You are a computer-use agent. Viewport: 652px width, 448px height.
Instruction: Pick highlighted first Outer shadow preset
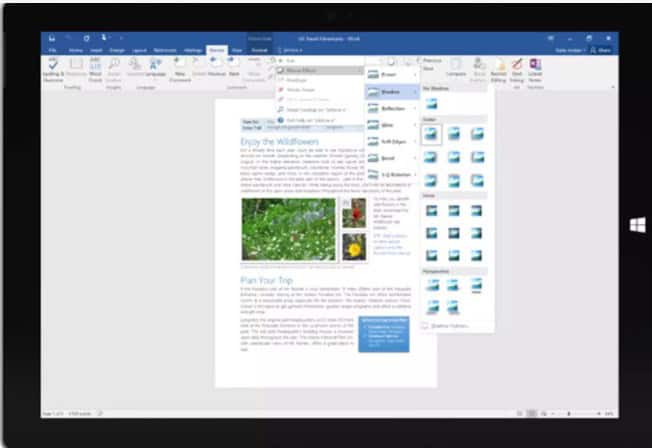click(x=432, y=134)
